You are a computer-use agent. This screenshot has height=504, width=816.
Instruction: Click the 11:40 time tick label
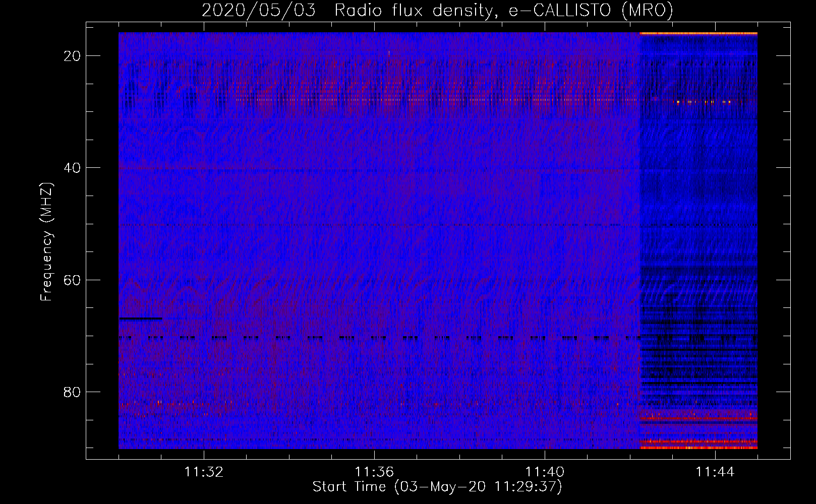pos(545,472)
